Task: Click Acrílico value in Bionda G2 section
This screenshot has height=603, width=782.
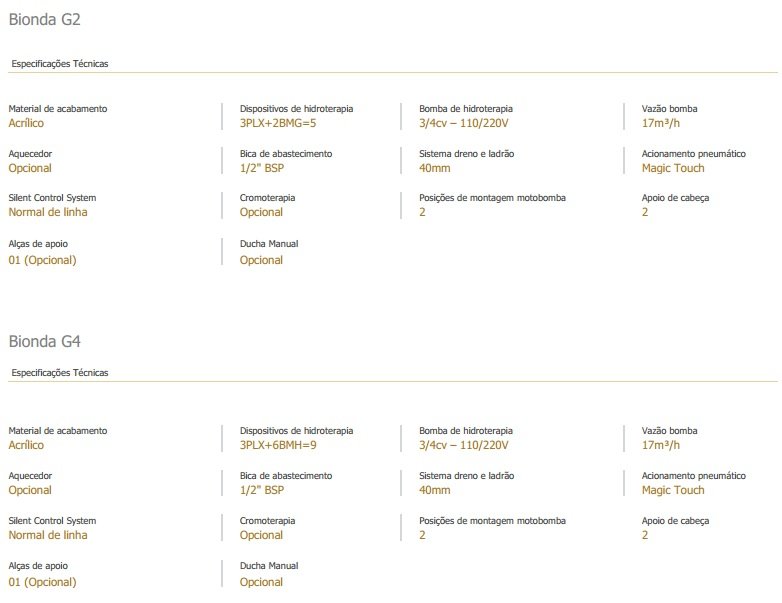Action: coord(26,123)
